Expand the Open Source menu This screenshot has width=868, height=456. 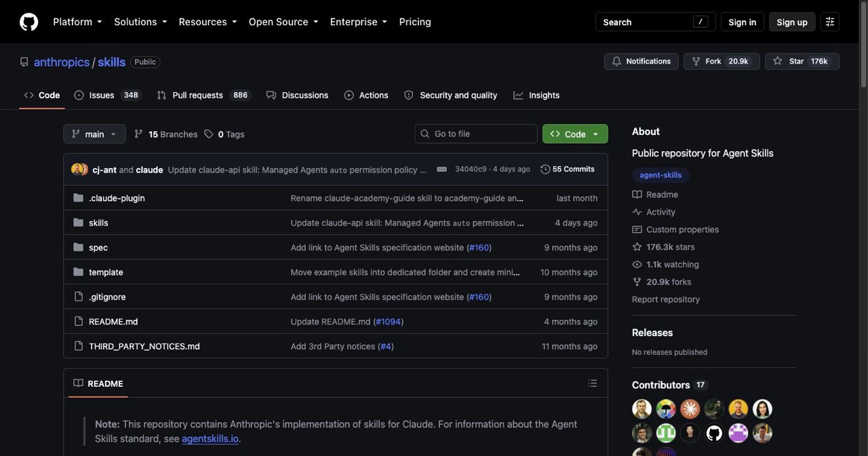click(x=283, y=22)
